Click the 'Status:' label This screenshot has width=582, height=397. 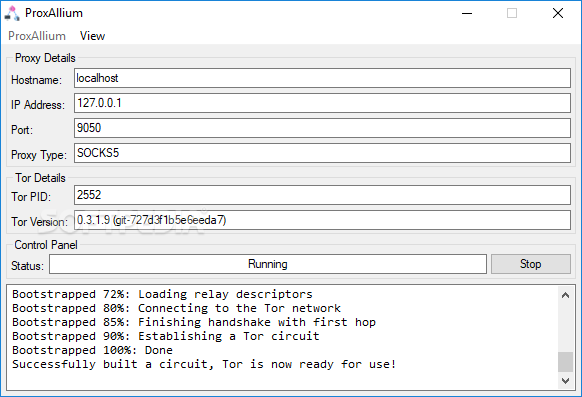(27, 266)
